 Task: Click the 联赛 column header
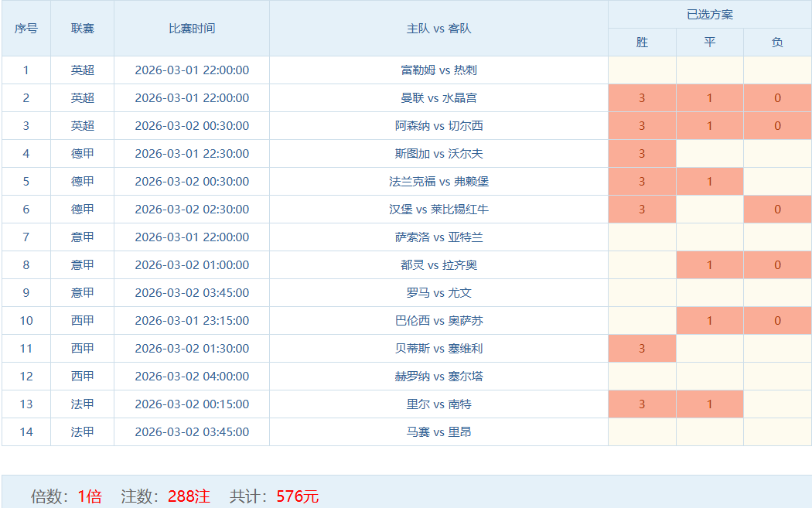pyautogui.click(x=82, y=29)
